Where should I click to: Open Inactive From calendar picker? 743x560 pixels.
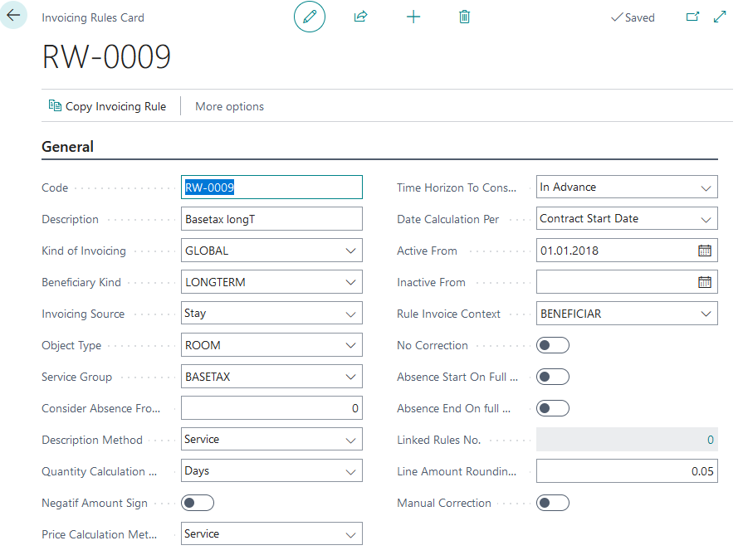(x=705, y=282)
